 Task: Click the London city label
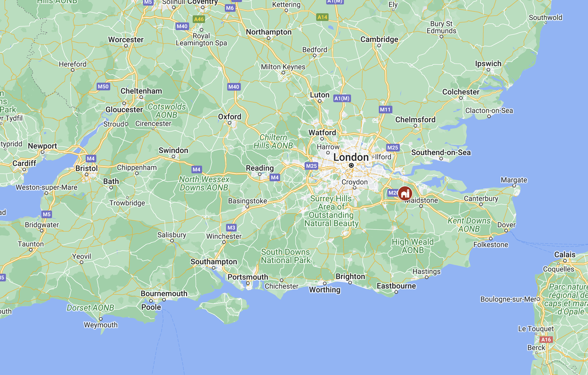tap(351, 157)
